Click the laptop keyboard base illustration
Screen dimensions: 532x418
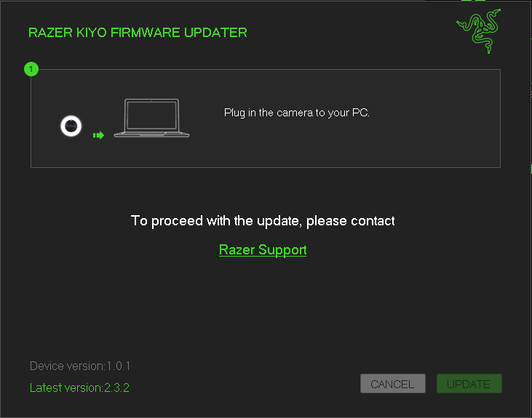tap(151, 134)
